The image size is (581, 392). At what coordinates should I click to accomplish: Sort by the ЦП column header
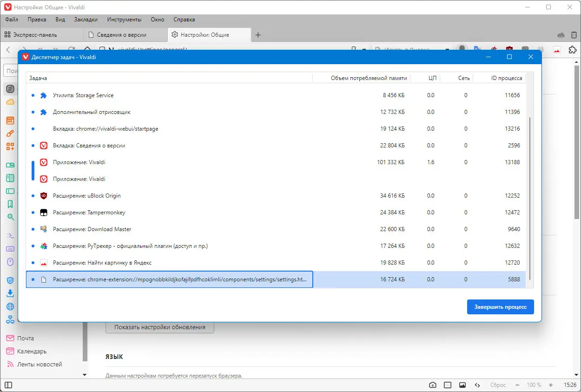pos(425,78)
